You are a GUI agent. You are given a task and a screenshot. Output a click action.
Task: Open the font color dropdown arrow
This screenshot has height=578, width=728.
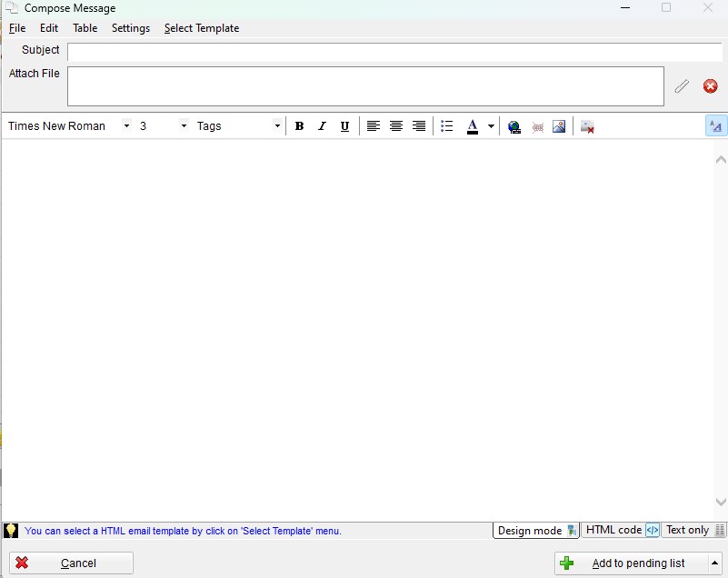pyautogui.click(x=491, y=125)
